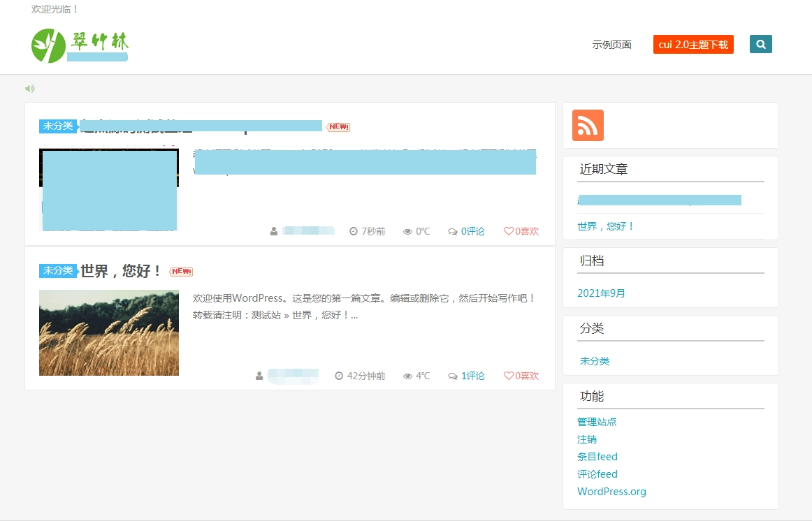Screen dimensions: 812x521
Task: Open the 条目feed link
Action: click(597, 457)
